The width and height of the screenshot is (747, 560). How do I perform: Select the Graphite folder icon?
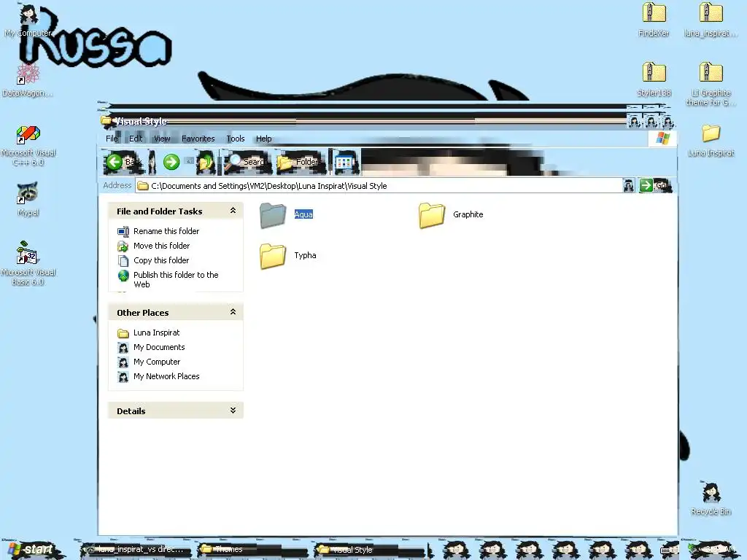(x=432, y=215)
